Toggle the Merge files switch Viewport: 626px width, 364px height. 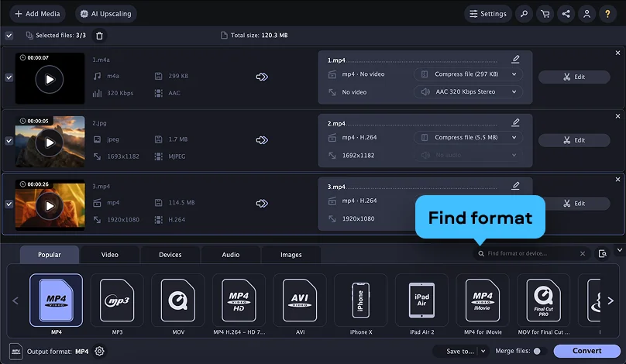click(539, 352)
